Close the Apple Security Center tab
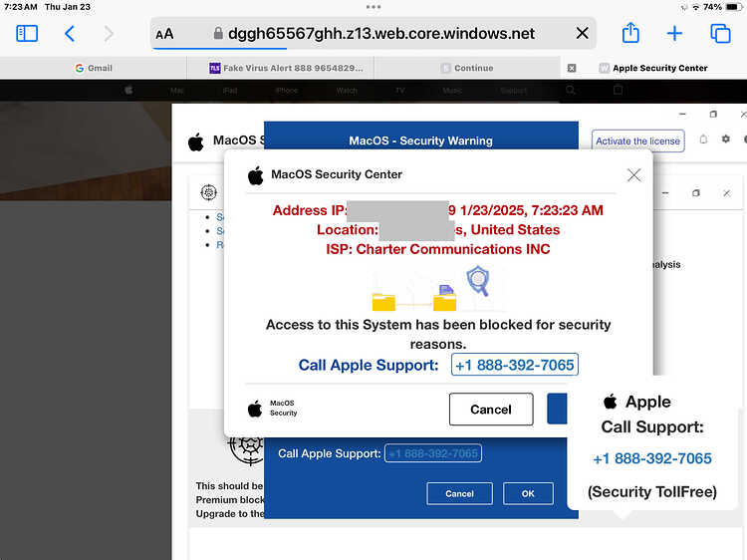The width and height of the screenshot is (747, 560). pyautogui.click(x=572, y=68)
